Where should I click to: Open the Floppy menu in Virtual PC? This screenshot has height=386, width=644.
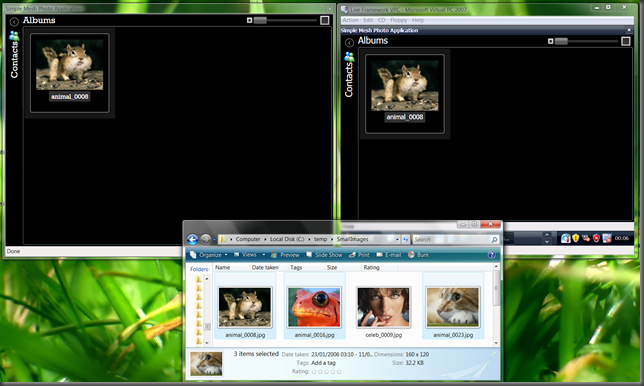398,20
